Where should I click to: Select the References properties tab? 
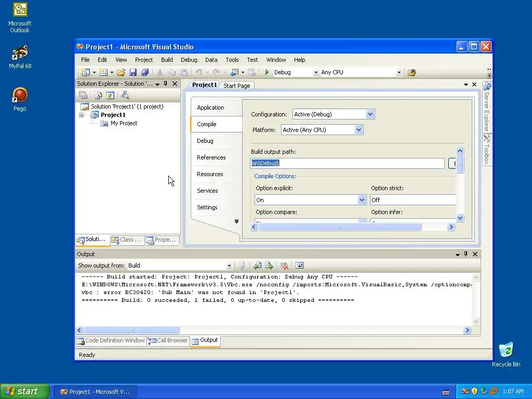tap(211, 157)
